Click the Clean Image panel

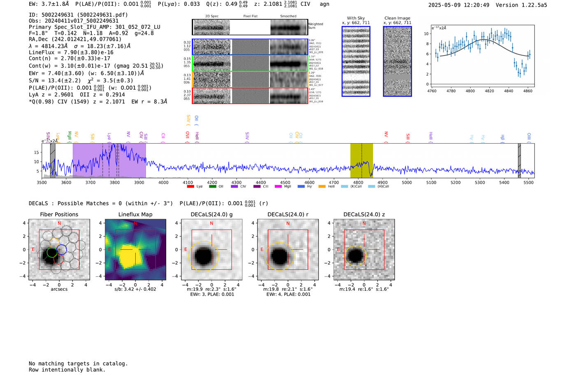397,61
